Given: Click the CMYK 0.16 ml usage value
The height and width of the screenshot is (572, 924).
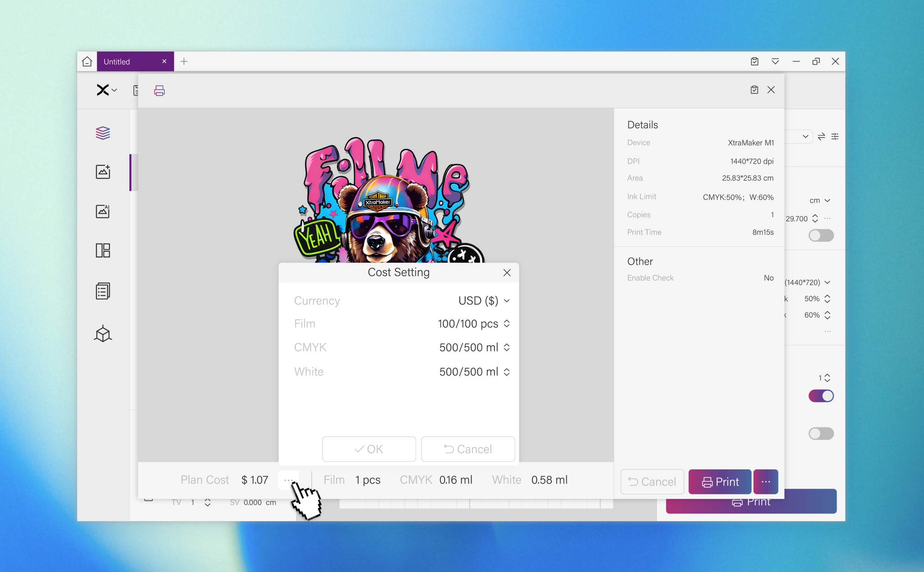Looking at the screenshot, I should point(456,480).
